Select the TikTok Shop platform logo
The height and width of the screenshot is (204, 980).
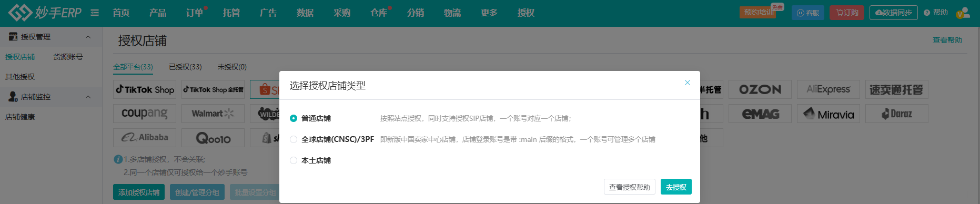[145, 89]
